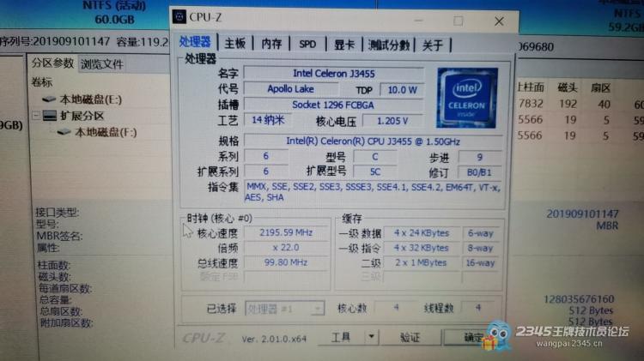Select the 处理器 tab

[195, 42]
